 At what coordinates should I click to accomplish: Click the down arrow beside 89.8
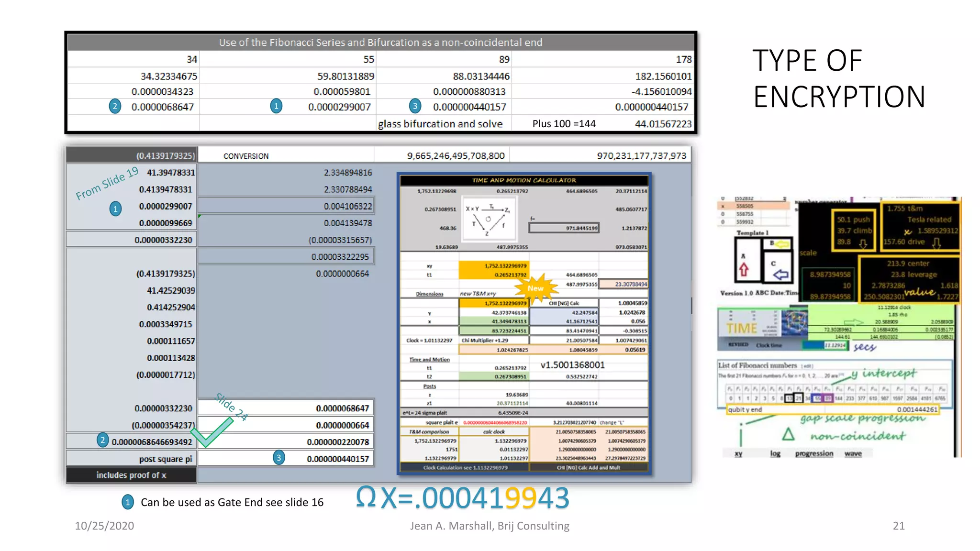863,244
